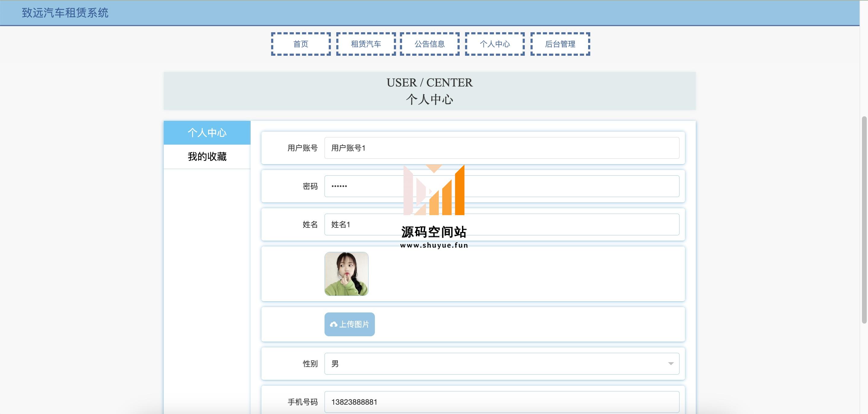This screenshot has height=414, width=868.
Task: Click the 用户账号 label text
Action: (302, 148)
